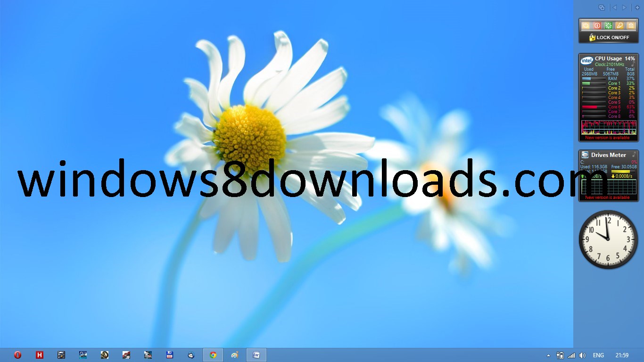Click the "Free: 30.05GB" text

(624, 167)
